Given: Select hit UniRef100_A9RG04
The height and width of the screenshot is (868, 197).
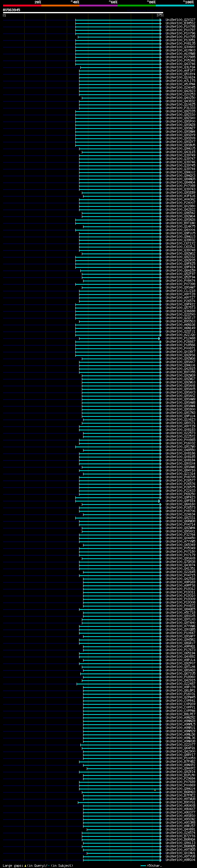Looking at the screenshot, I should tap(180, 860).
